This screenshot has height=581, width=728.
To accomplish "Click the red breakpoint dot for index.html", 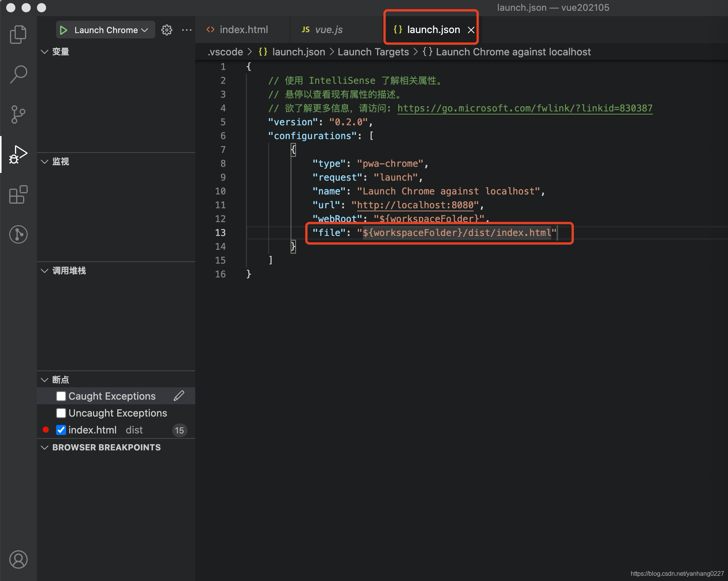I will coord(45,430).
